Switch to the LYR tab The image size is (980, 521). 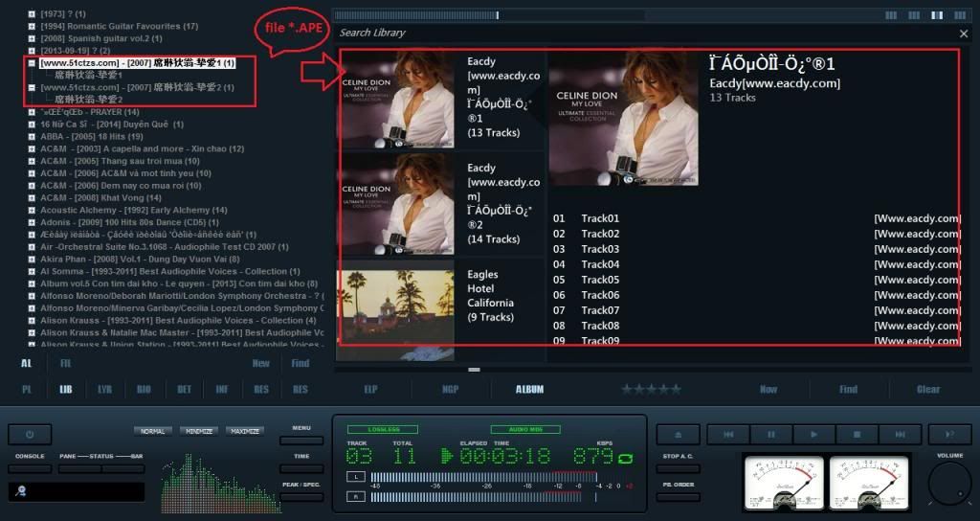[x=104, y=389]
